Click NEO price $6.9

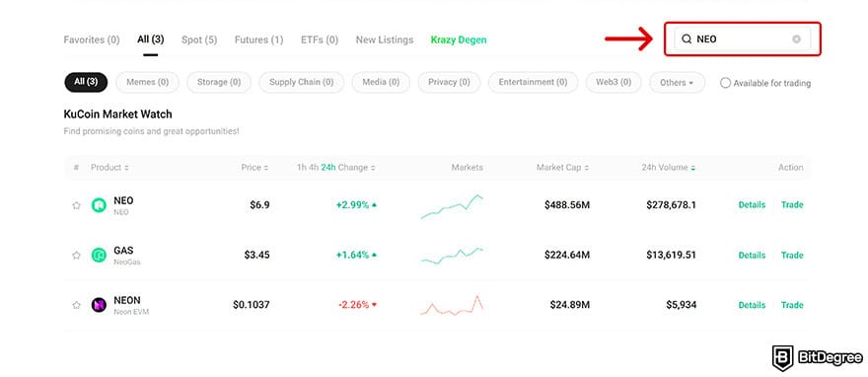point(259,205)
